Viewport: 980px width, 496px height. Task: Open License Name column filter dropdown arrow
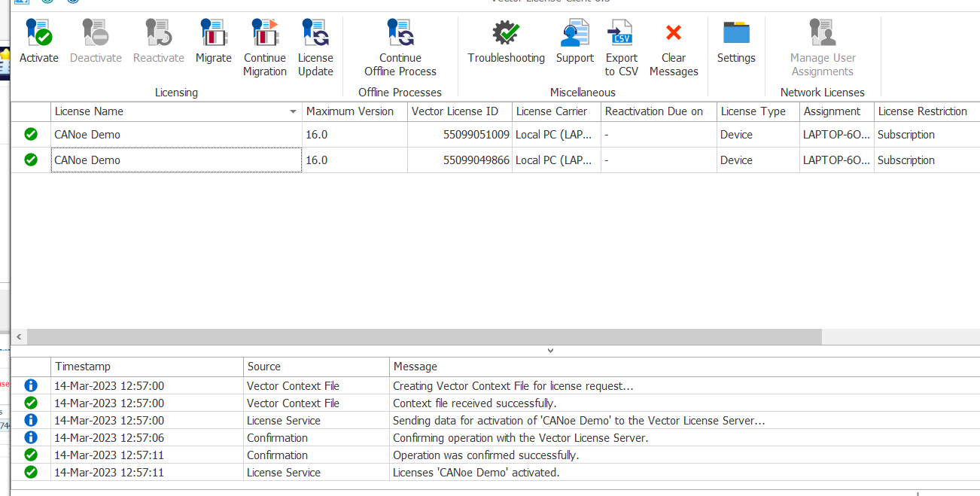click(x=293, y=112)
